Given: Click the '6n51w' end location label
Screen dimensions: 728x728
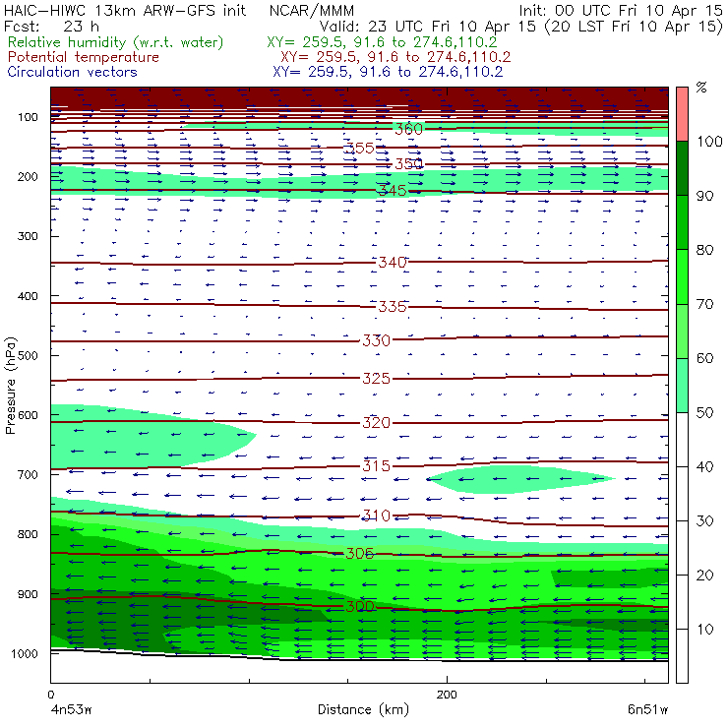Looking at the screenshot, I should pyautogui.click(x=647, y=710).
